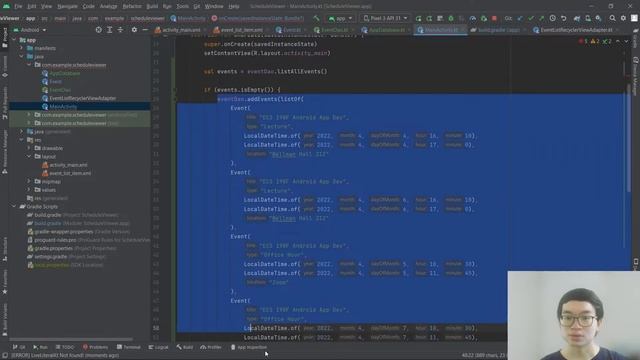Click red error count indicator in editor
Image resolution: width=640 pixels, height=360 pixels.
(583, 41)
